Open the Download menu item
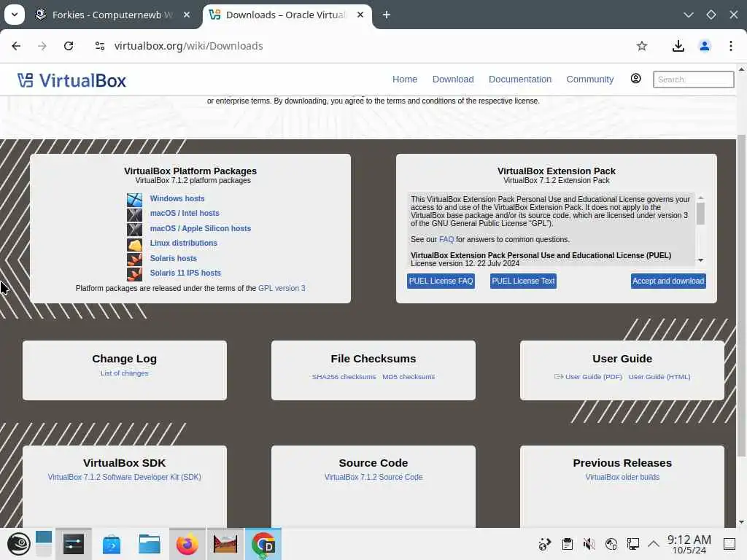The width and height of the screenshot is (747, 560). tap(453, 79)
